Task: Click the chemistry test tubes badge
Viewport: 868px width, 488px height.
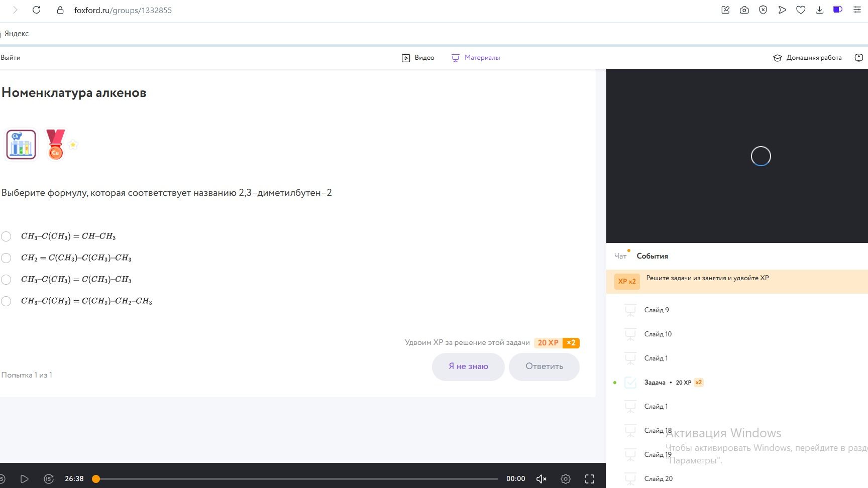Action: click(x=21, y=145)
